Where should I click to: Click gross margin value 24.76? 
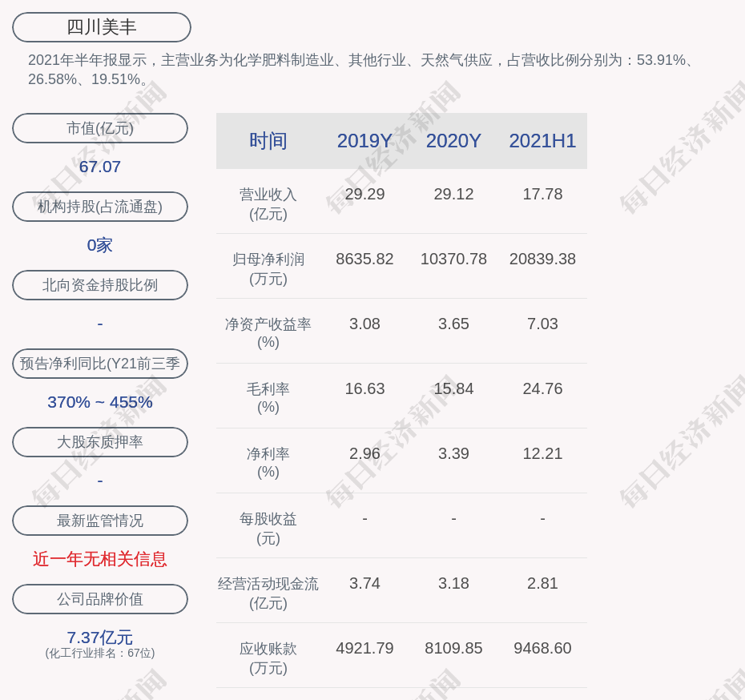click(x=542, y=389)
